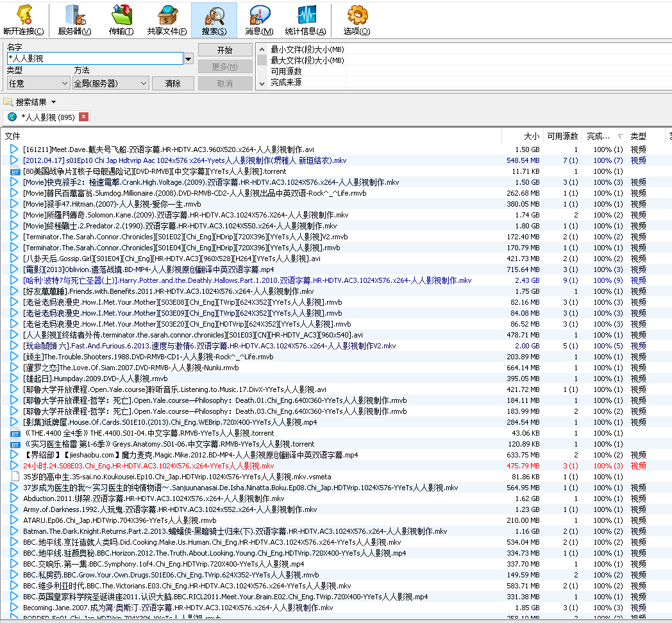
Task: Open the Type (类型) combo box set to 任意
Action: (38, 83)
